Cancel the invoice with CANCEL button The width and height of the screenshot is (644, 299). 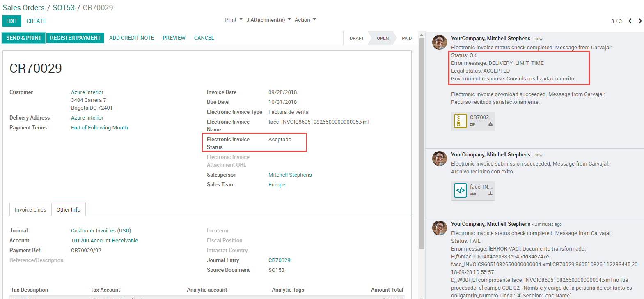coord(204,38)
